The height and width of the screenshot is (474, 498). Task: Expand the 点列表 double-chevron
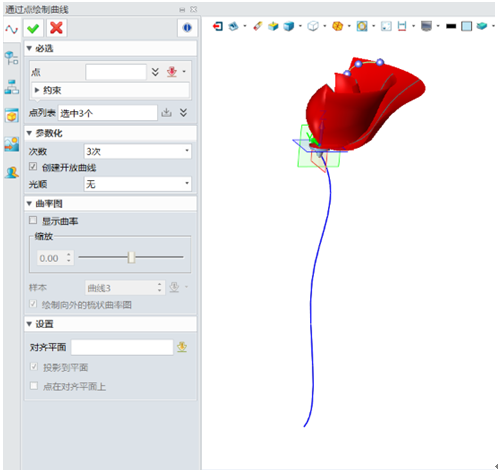[x=183, y=112]
